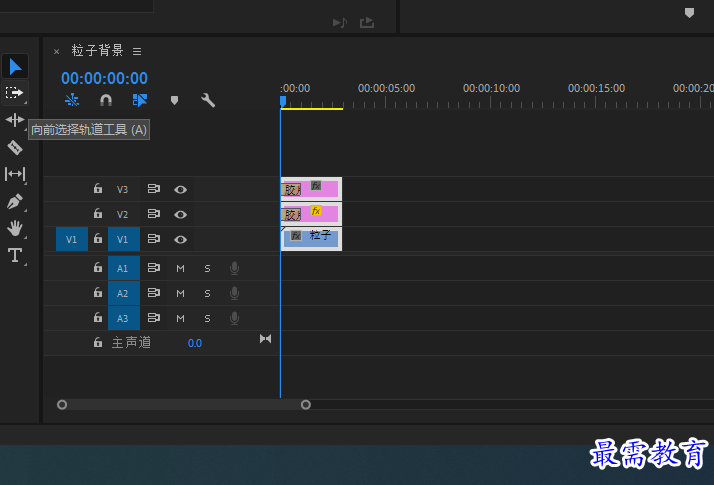This screenshot has height=485, width=714.
Task: Click left handle of timeline zoom scrollbar
Action: [62, 405]
